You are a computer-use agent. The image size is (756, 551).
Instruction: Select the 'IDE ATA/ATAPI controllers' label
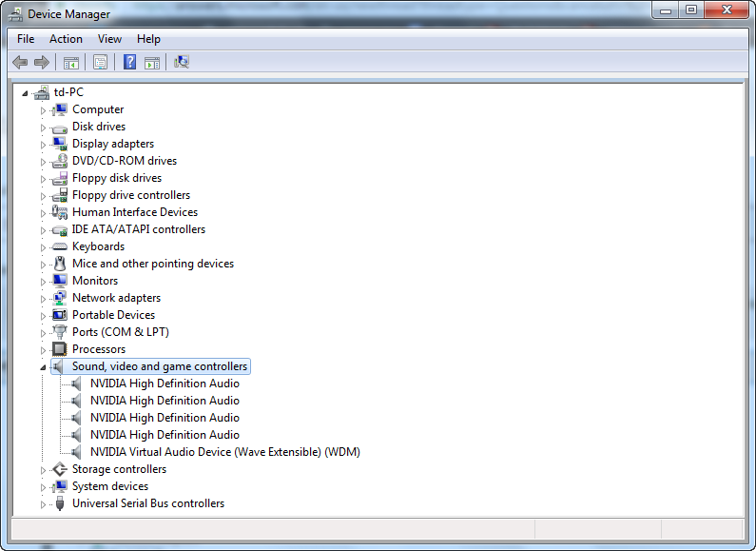coord(139,229)
